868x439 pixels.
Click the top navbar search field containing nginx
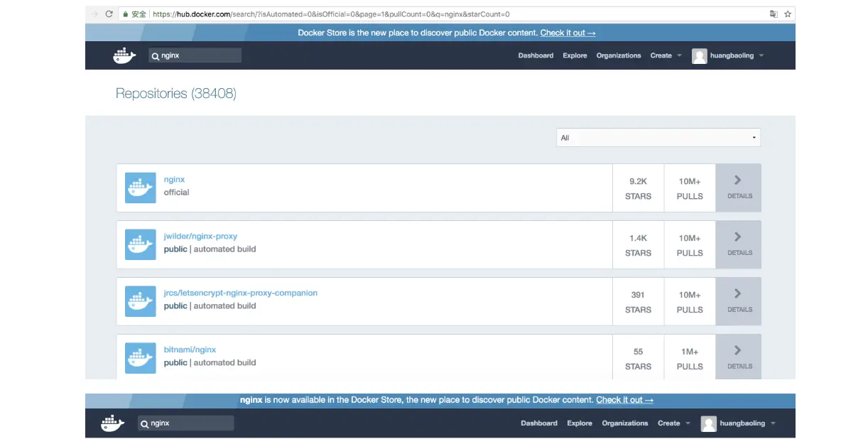point(195,55)
